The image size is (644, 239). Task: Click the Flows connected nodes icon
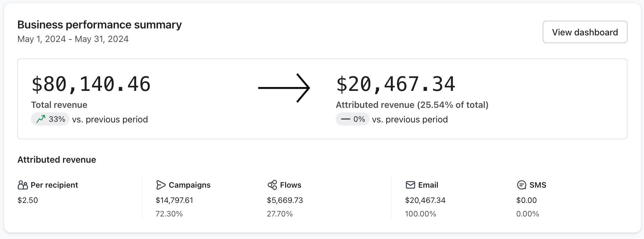click(x=272, y=185)
